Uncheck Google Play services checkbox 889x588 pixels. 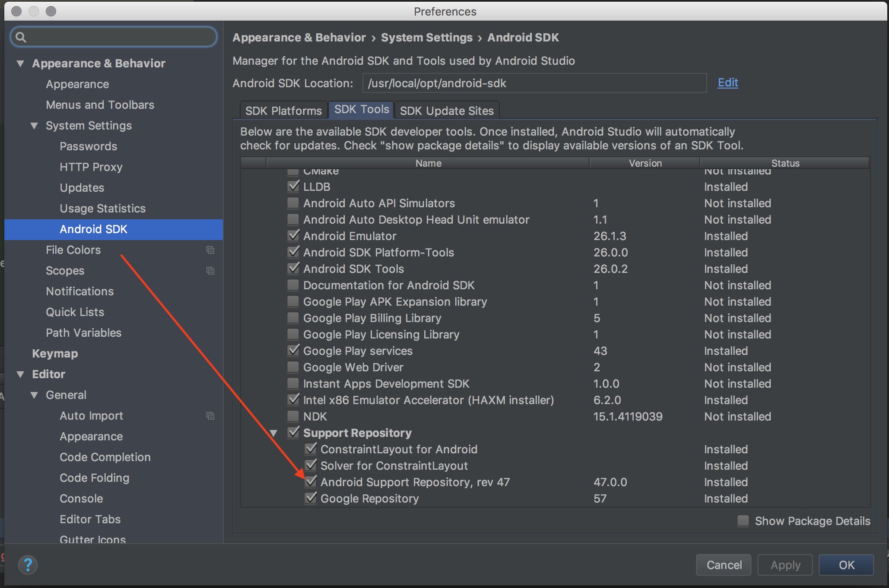[293, 351]
